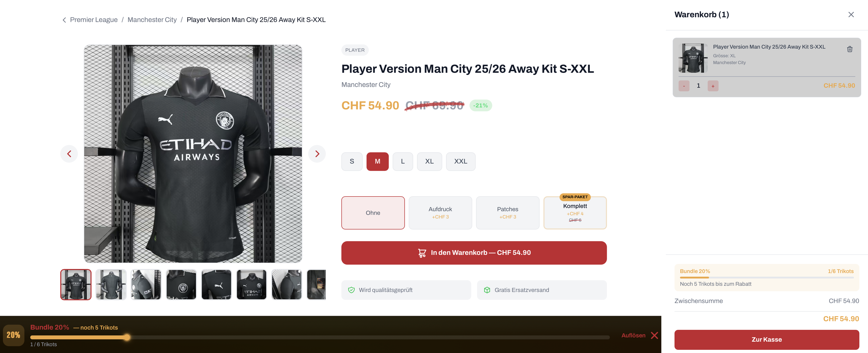
Task: Show next product image with right arrow
Action: coord(317,154)
